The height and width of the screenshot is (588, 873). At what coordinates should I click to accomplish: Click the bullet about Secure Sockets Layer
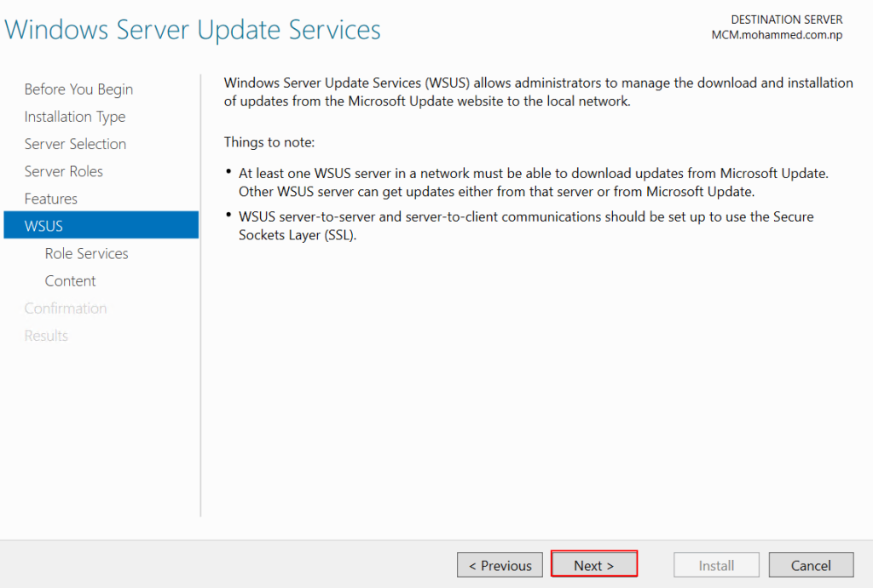526,226
